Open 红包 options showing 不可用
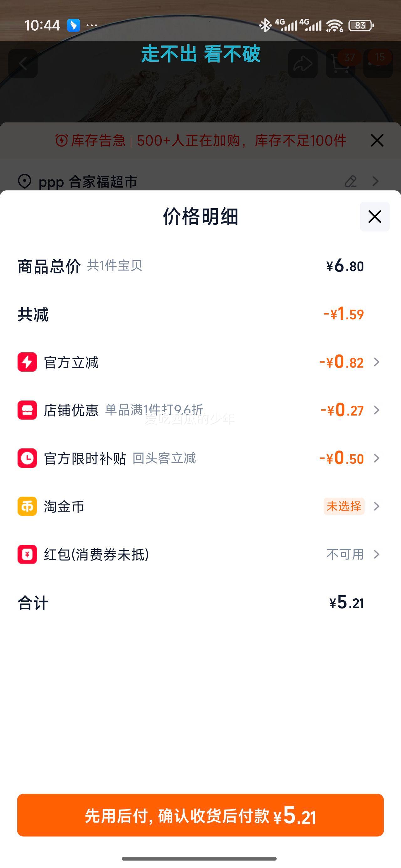Screen dimensions: 401x868 pyautogui.click(x=345, y=554)
